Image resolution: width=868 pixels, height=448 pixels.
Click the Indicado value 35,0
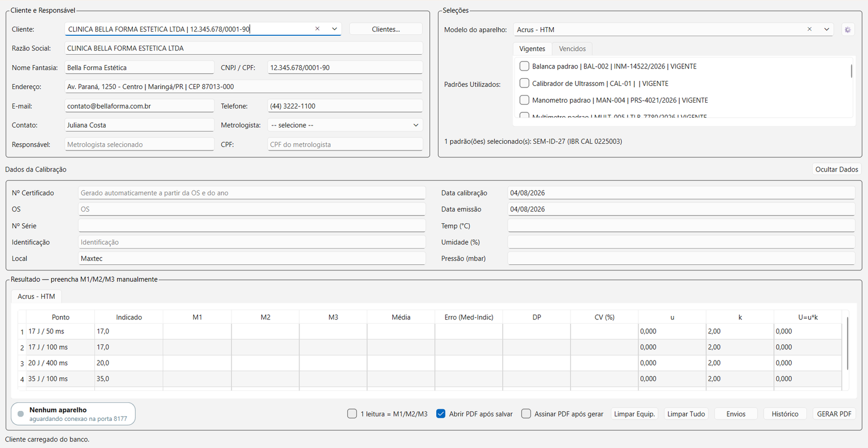(x=129, y=378)
